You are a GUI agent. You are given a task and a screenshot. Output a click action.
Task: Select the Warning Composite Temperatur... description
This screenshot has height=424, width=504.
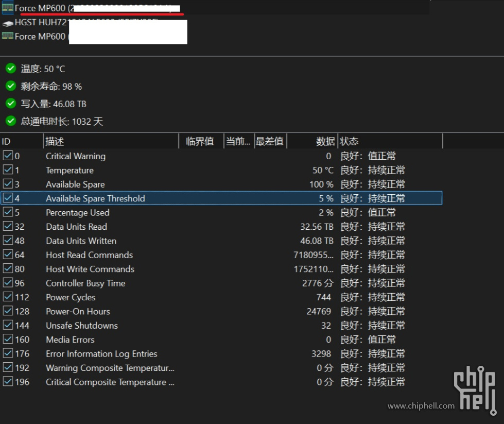(x=110, y=368)
